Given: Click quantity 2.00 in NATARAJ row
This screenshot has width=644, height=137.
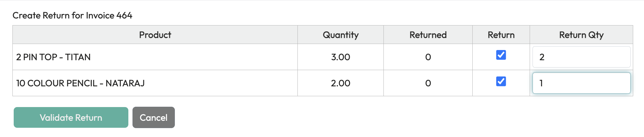Looking at the screenshot, I should tap(340, 83).
